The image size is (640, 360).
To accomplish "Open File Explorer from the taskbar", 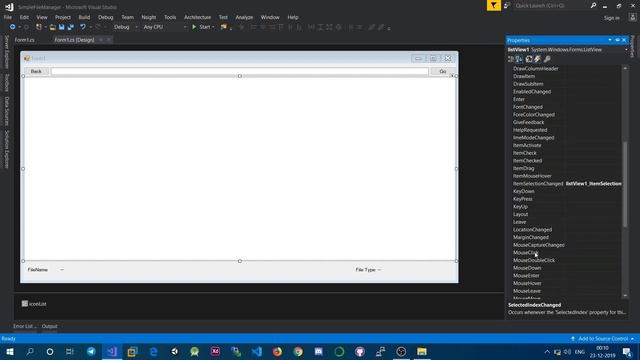I will tap(422, 351).
